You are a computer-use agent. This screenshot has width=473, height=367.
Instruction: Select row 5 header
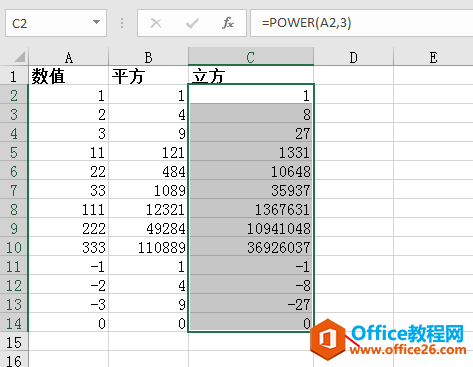(14, 151)
